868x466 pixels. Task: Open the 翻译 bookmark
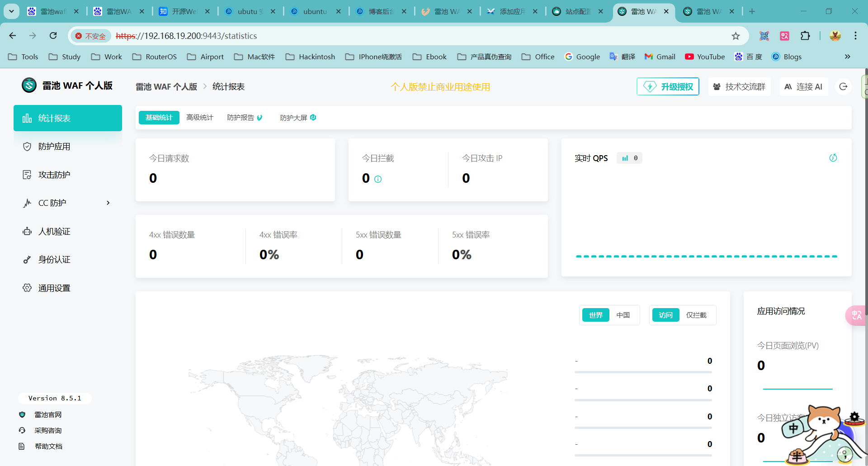point(623,57)
